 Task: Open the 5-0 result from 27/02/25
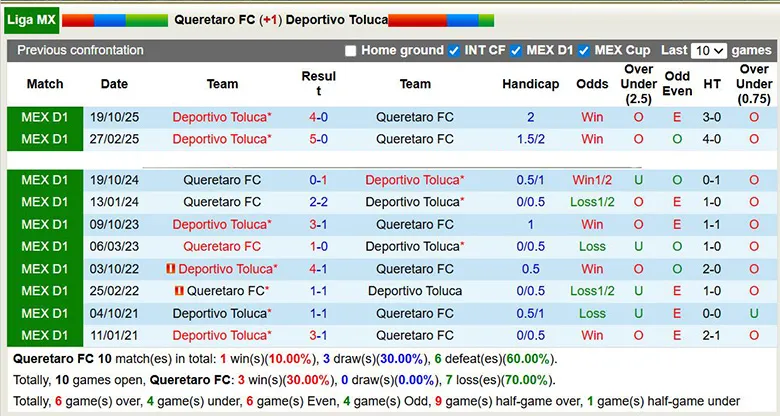click(x=318, y=139)
